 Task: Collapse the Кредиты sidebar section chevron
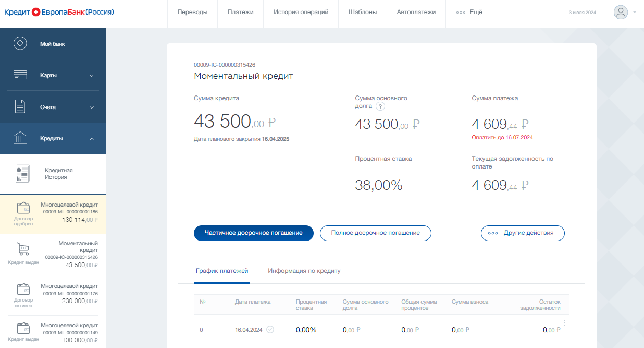click(x=92, y=139)
